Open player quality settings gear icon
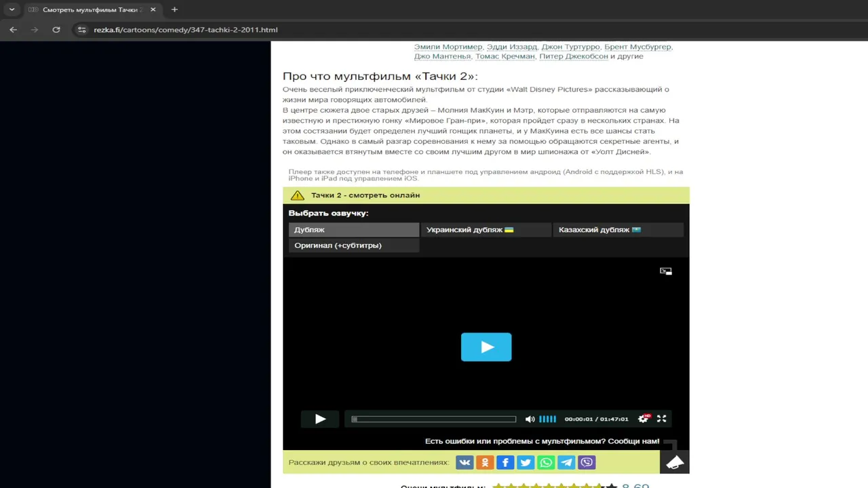The image size is (868, 488). point(643,419)
